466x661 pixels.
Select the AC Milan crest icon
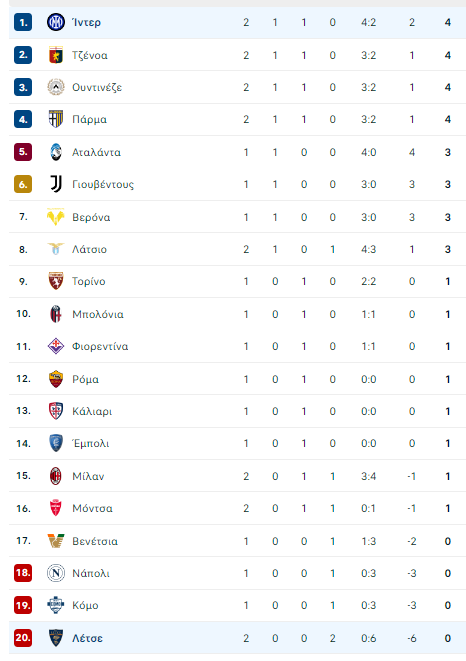coord(56,476)
